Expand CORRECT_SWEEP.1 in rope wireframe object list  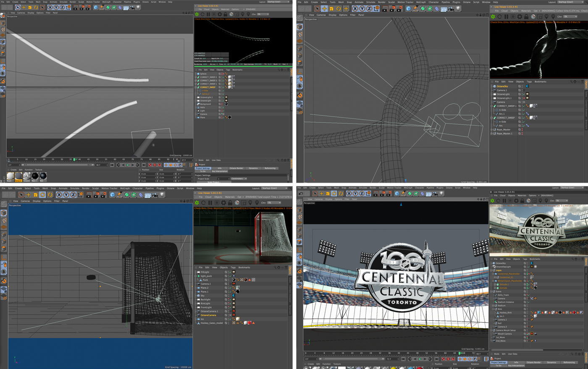[491, 106]
